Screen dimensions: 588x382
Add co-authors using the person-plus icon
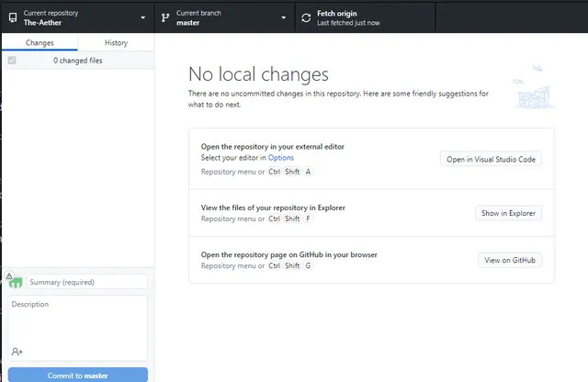pyautogui.click(x=17, y=352)
